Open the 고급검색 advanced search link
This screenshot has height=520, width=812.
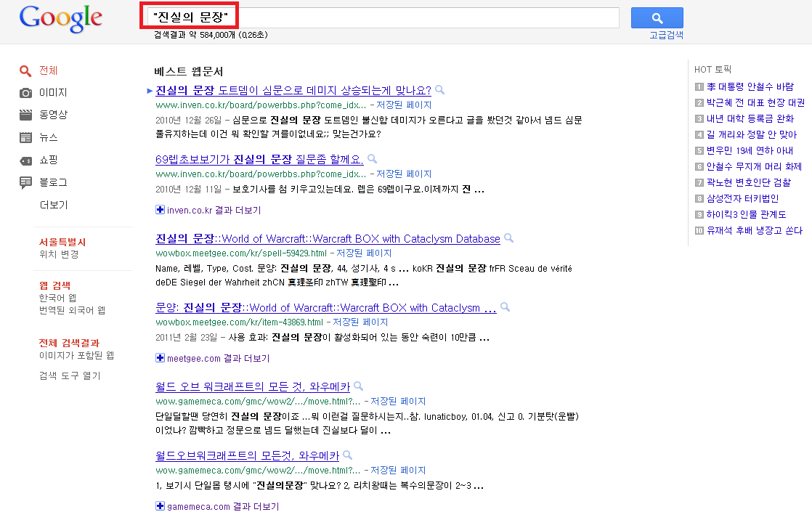click(x=665, y=35)
